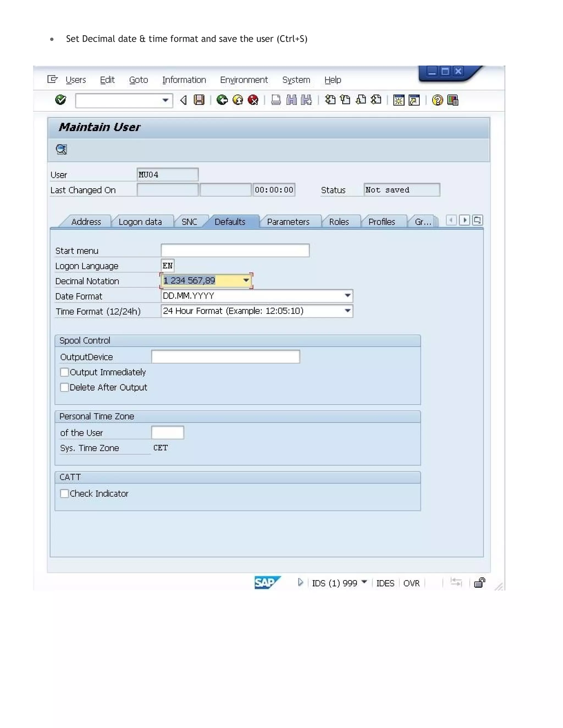Screen dimensions: 563x728
Task: Switch to the Parameters tab
Action: click(288, 222)
